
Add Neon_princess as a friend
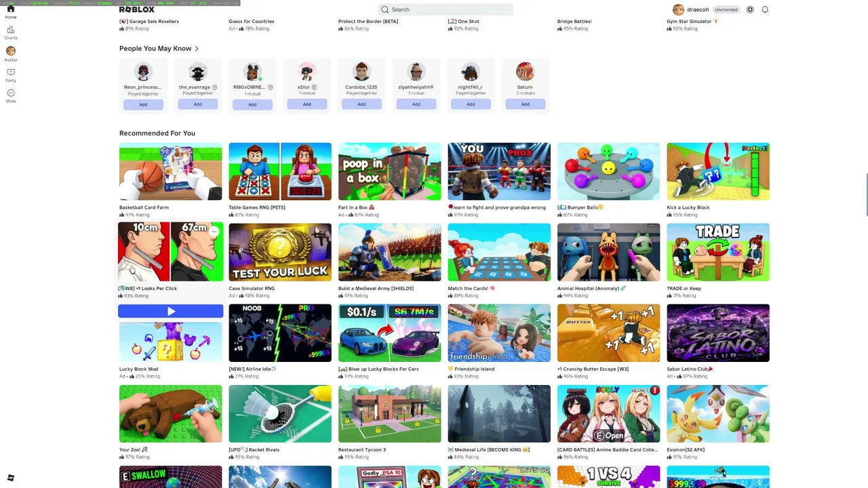pyautogui.click(x=143, y=104)
